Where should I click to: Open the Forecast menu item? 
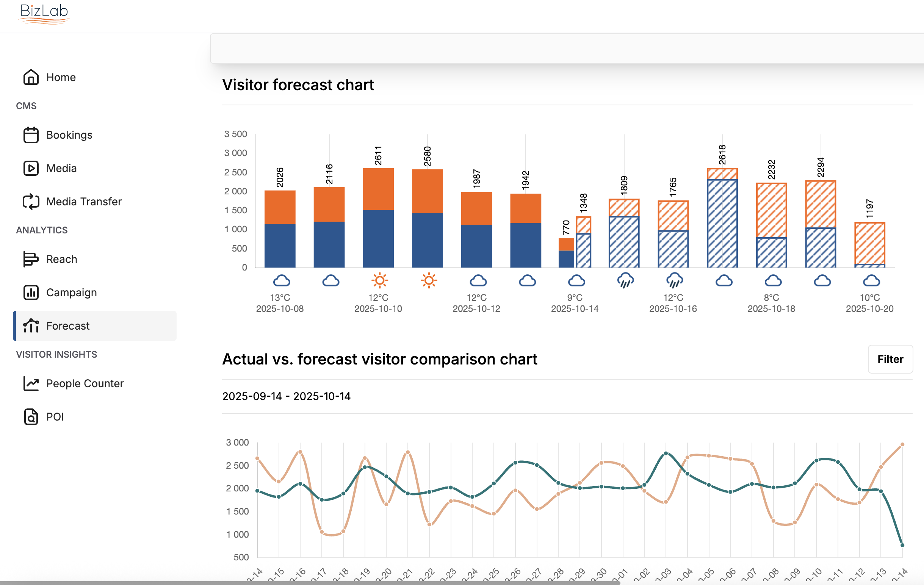pos(67,326)
